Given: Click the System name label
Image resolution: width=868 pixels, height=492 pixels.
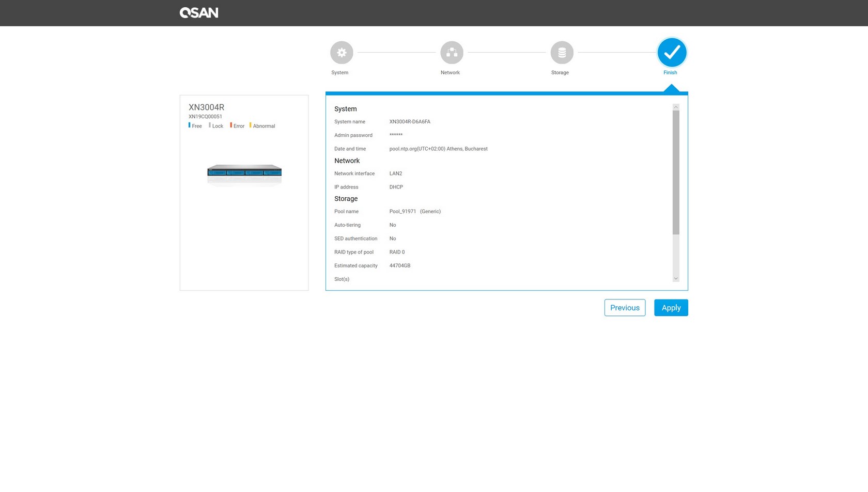Looking at the screenshot, I should tap(350, 122).
